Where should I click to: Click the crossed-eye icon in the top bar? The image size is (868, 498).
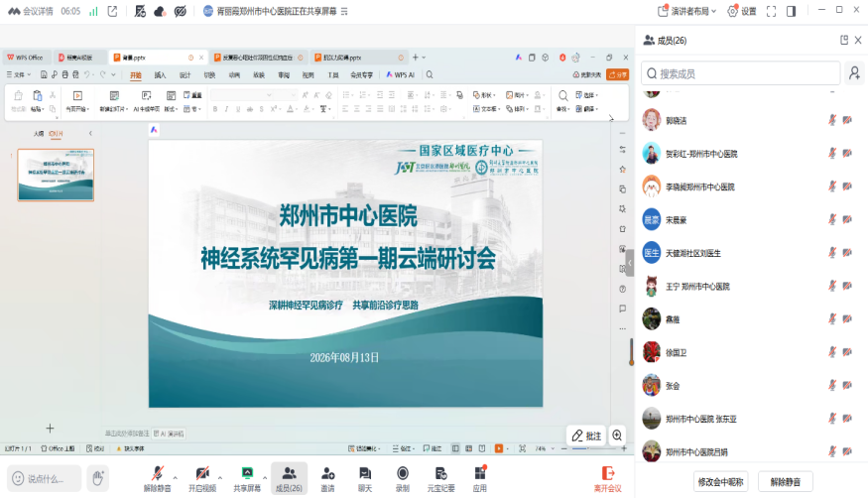click(x=180, y=11)
